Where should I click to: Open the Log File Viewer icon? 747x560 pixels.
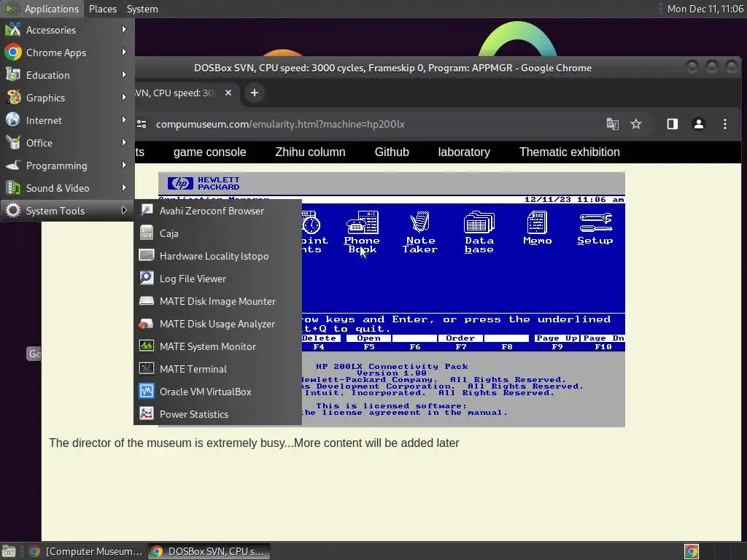click(146, 279)
